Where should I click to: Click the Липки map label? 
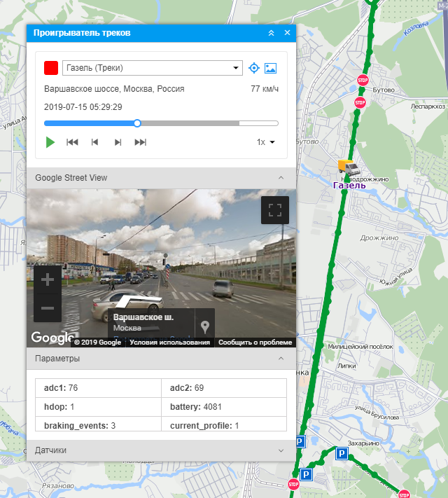point(346,366)
